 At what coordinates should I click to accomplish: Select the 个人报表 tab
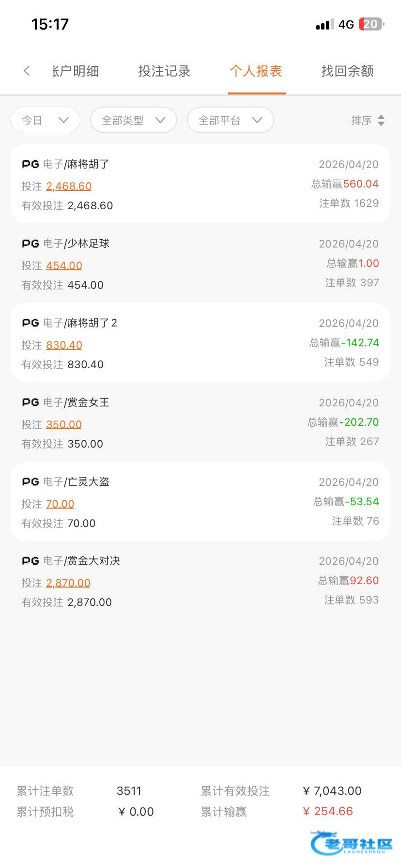point(256,71)
